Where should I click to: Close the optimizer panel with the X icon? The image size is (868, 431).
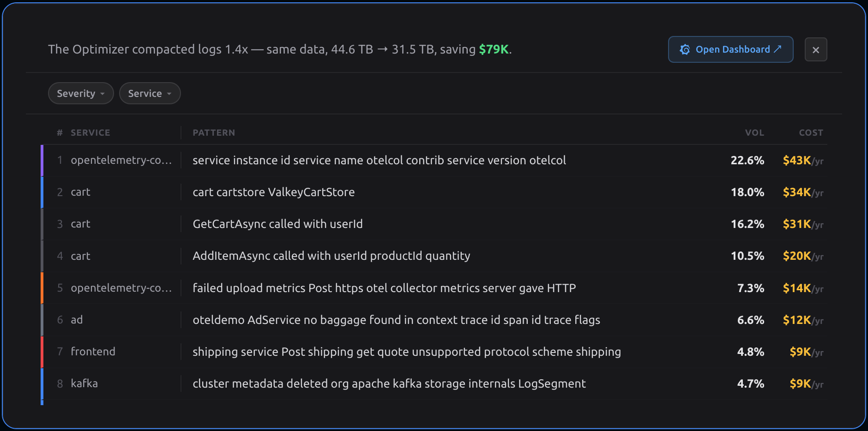tap(815, 50)
